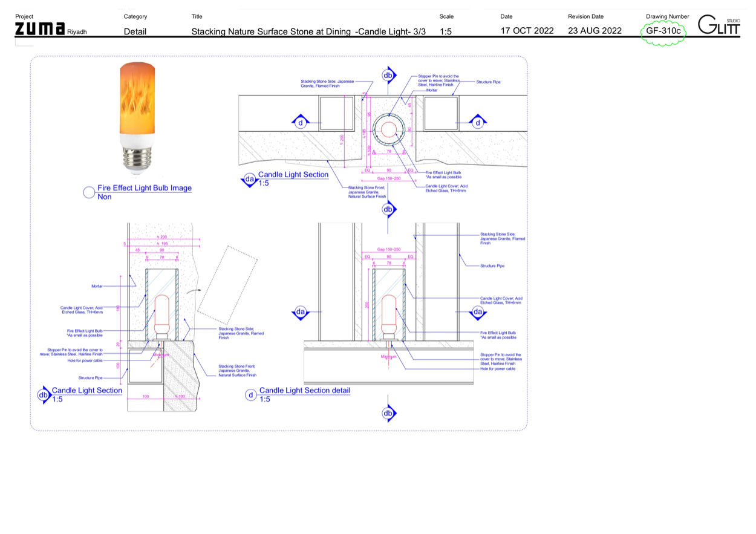Click 'da' bubble beside top Candle Light Section title
The width and height of the screenshot is (756, 534).
pos(249,179)
